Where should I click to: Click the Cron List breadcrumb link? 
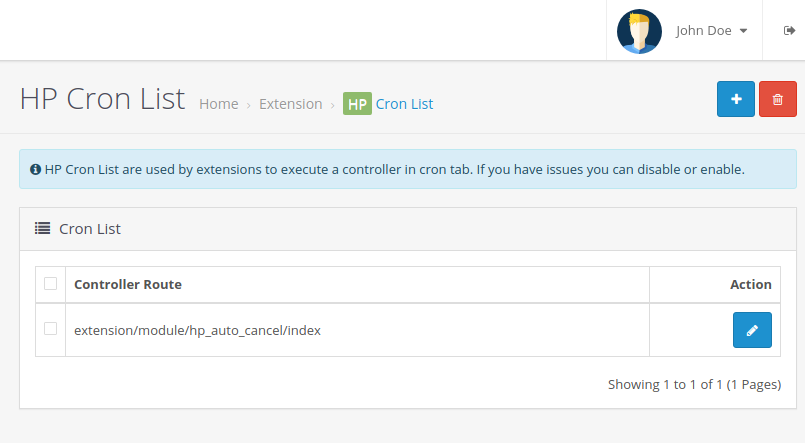point(404,104)
